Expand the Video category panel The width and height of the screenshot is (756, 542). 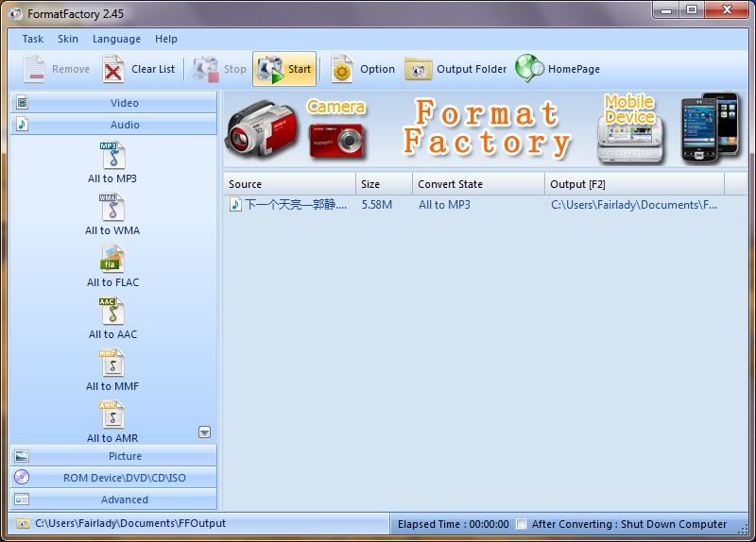tap(124, 103)
